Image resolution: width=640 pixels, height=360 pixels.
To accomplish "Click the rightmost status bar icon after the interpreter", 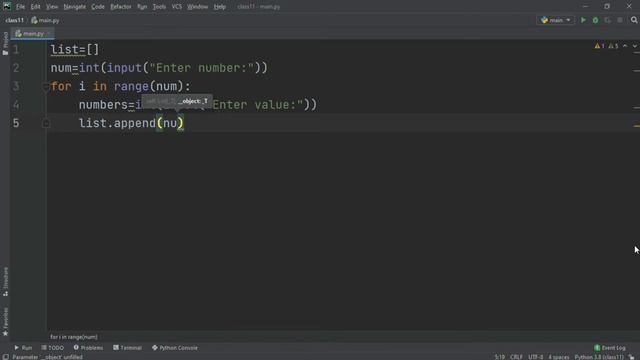I will [632, 357].
